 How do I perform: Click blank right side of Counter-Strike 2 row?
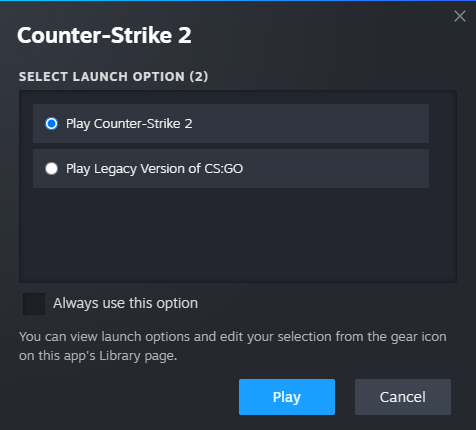[x=310, y=124]
